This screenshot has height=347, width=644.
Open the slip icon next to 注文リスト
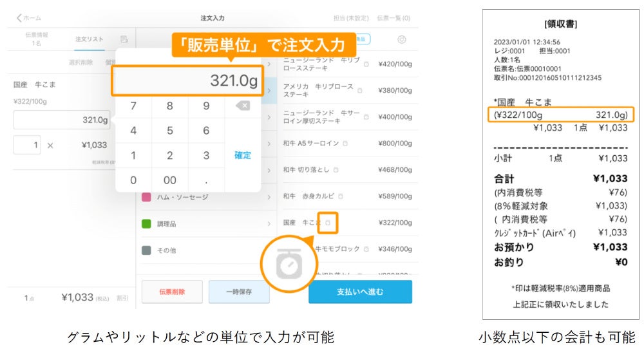(x=124, y=39)
